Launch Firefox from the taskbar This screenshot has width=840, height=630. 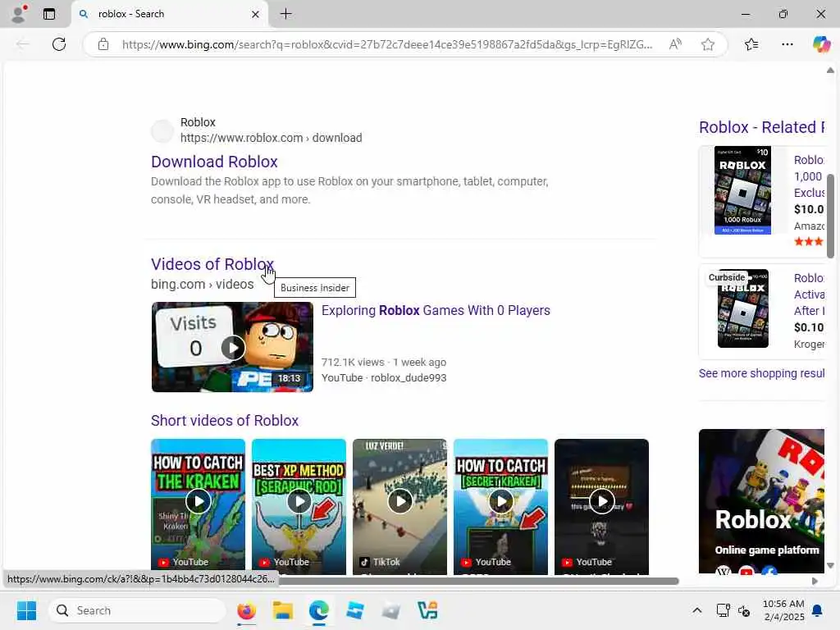(x=246, y=610)
